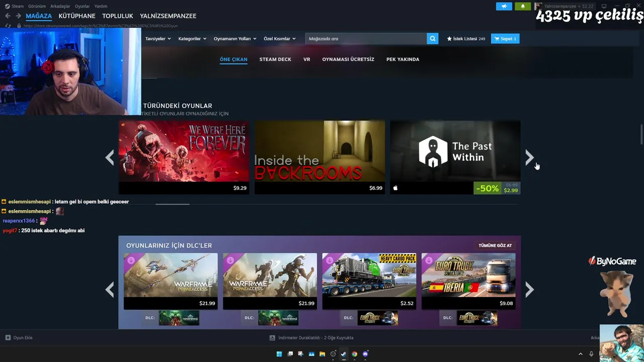Viewport: 644px width, 362px height.
Task: Click the microphone tray icon
Action: 591,354
